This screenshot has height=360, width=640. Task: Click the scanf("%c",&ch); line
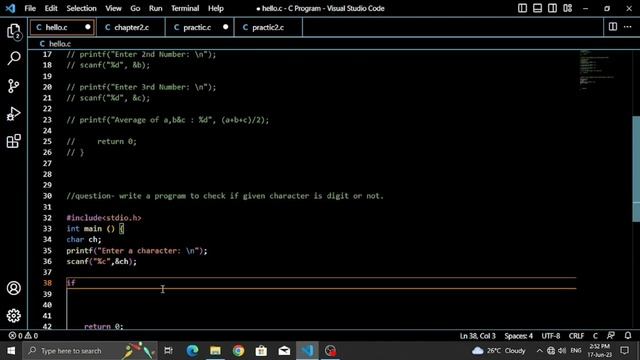(102, 261)
